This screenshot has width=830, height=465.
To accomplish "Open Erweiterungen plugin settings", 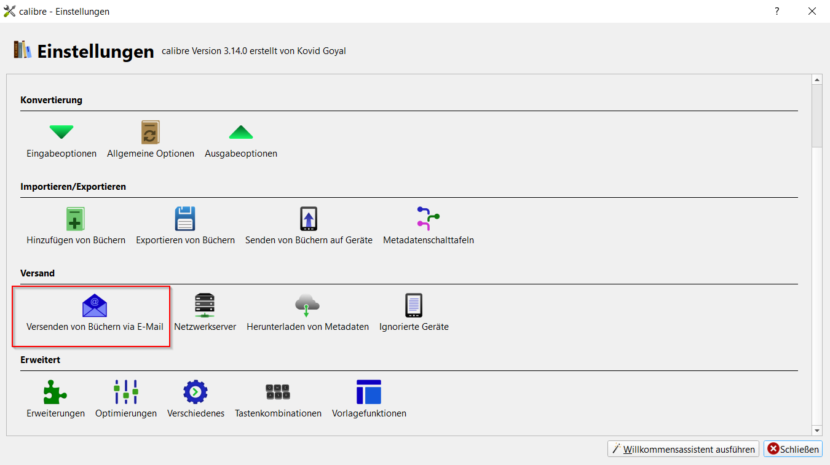I will [x=56, y=400].
